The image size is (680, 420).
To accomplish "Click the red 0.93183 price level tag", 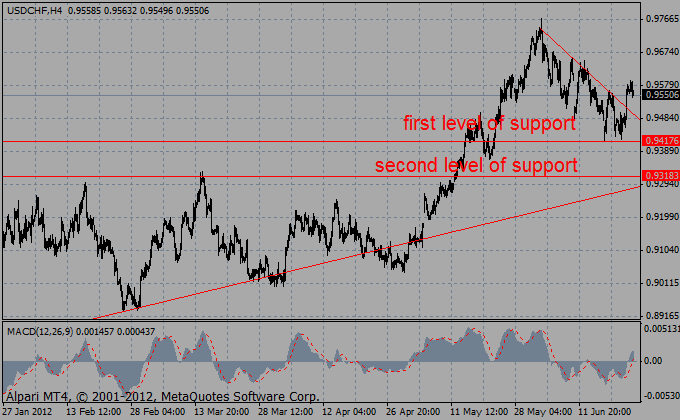I will (x=661, y=176).
